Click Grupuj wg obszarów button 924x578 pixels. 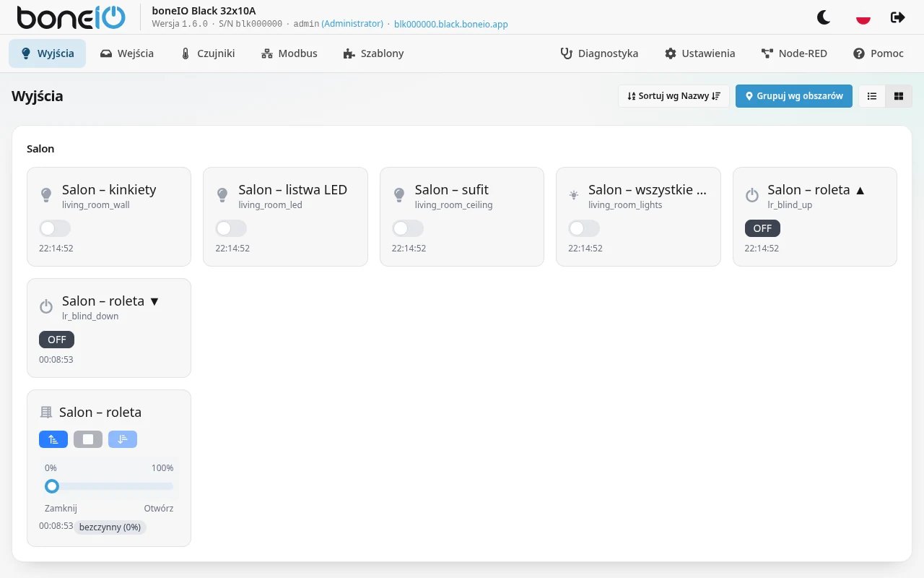click(794, 96)
